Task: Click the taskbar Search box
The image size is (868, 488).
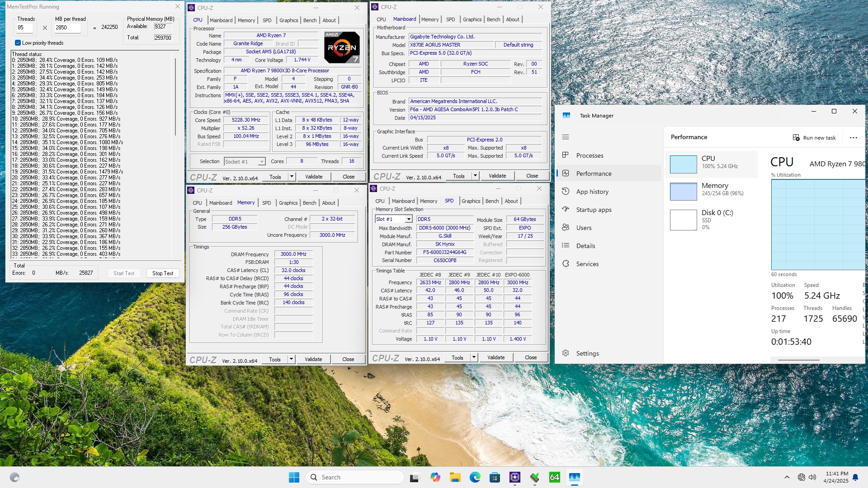Action: click(355, 477)
